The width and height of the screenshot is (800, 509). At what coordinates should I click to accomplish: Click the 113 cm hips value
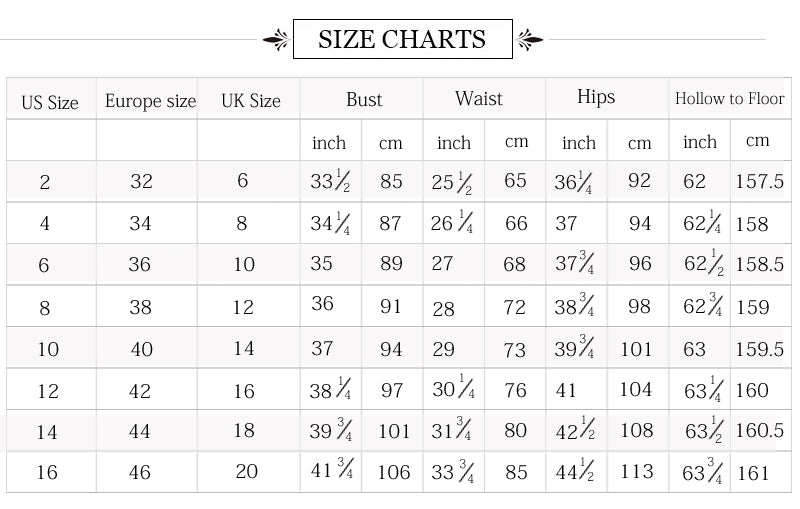637,471
